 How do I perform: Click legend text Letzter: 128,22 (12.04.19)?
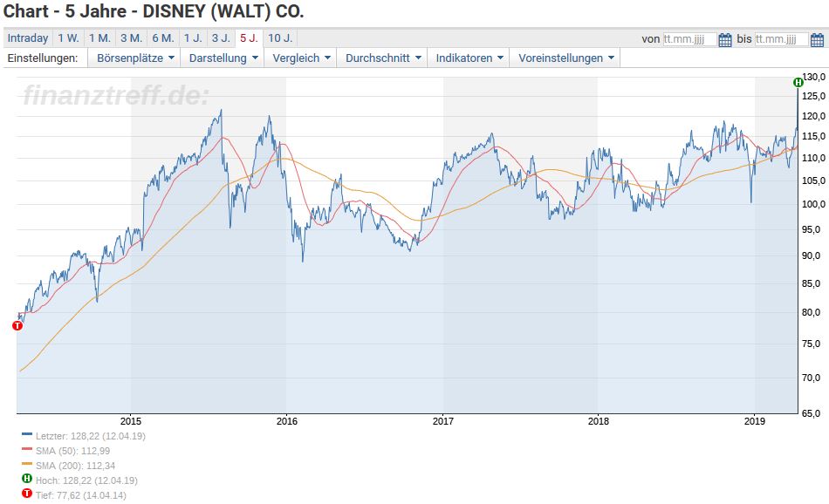point(91,436)
